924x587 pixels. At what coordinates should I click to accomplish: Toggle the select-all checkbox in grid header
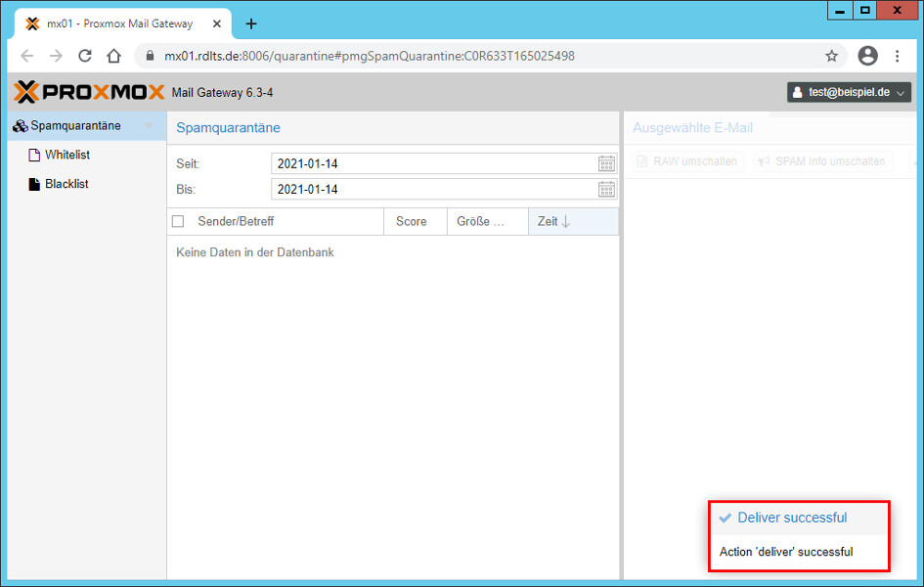178,222
